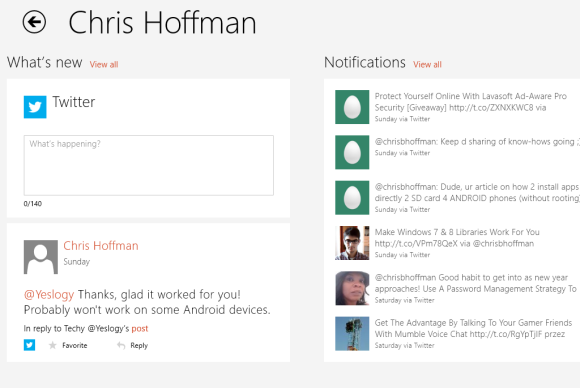Open 'Get The Advantage By Talking' notification
The width and height of the screenshot is (580, 388).
pos(458,334)
